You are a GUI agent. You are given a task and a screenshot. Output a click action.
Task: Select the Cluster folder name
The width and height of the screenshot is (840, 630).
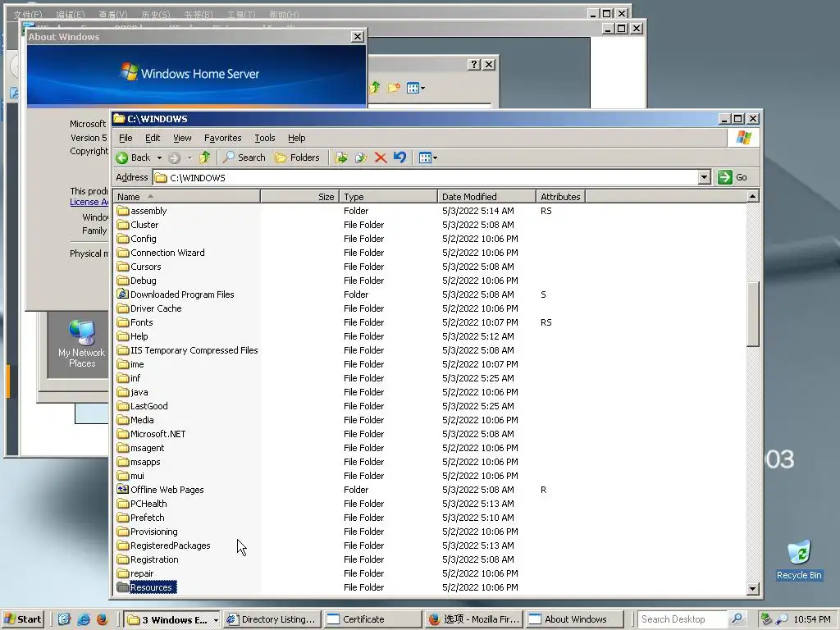coord(144,225)
